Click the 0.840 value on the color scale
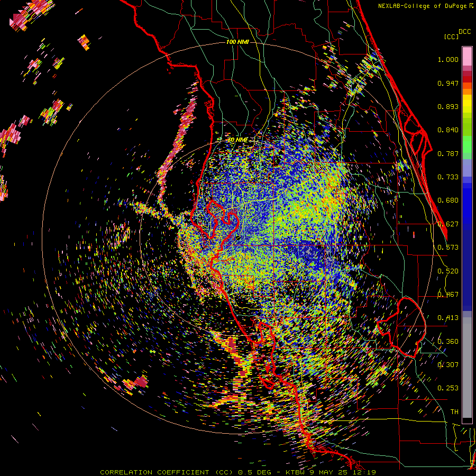 tap(448, 130)
